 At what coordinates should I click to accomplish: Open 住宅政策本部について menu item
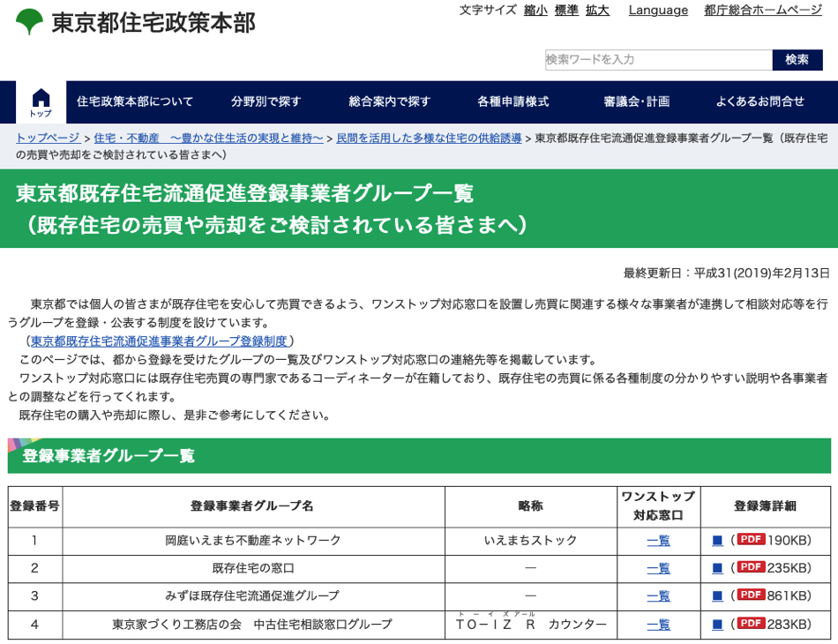pos(135,101)
